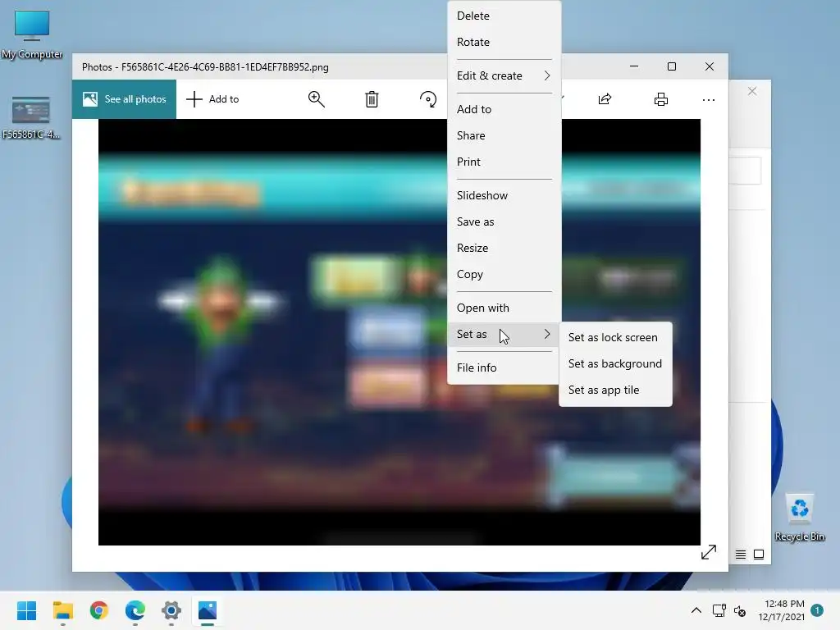Screen dimensions: 840x630
Task: Close the Photos window
Action: coord(710,66)
